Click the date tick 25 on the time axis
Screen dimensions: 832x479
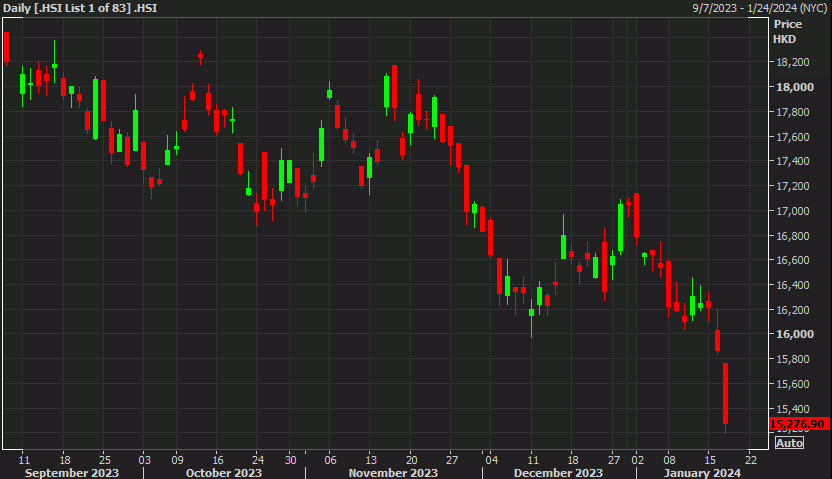coord(105,460)
